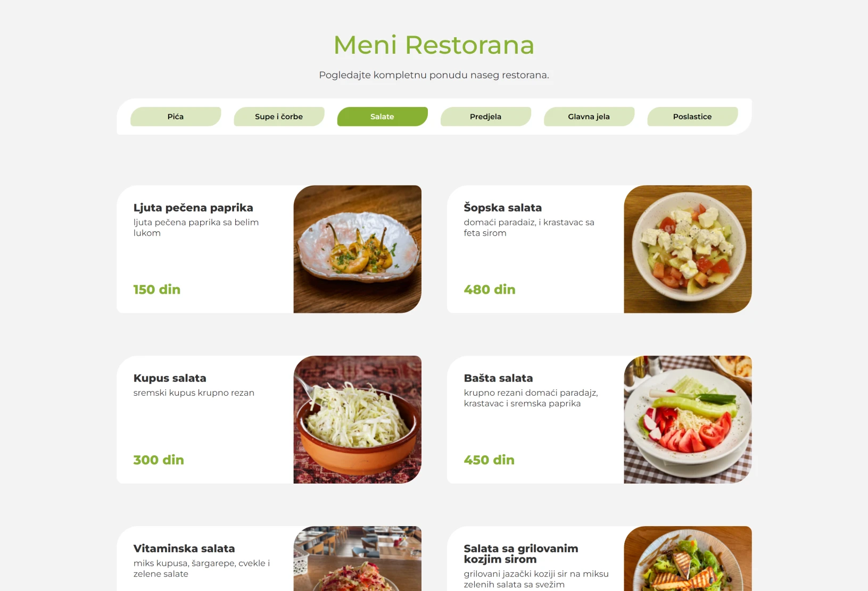868x591 pixels.
Task: Click the 480 din price
Action: pyautogui.click(x=490, y=289)
